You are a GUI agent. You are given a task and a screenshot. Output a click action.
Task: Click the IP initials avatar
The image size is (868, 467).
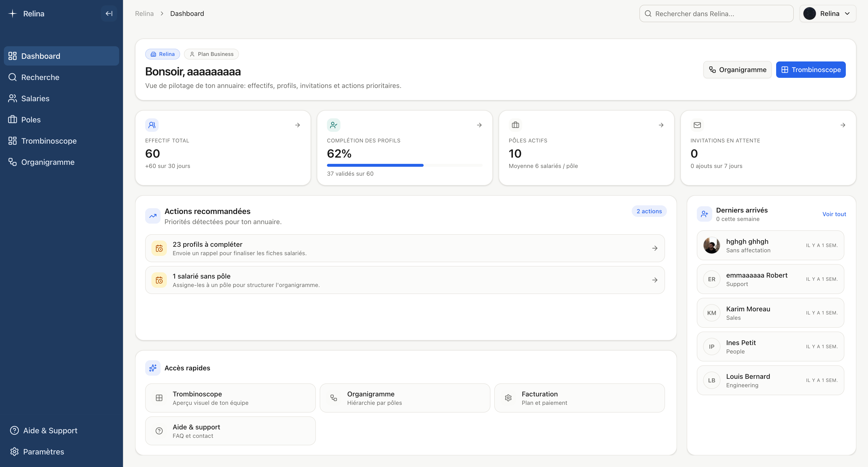(x=712, y=347)
